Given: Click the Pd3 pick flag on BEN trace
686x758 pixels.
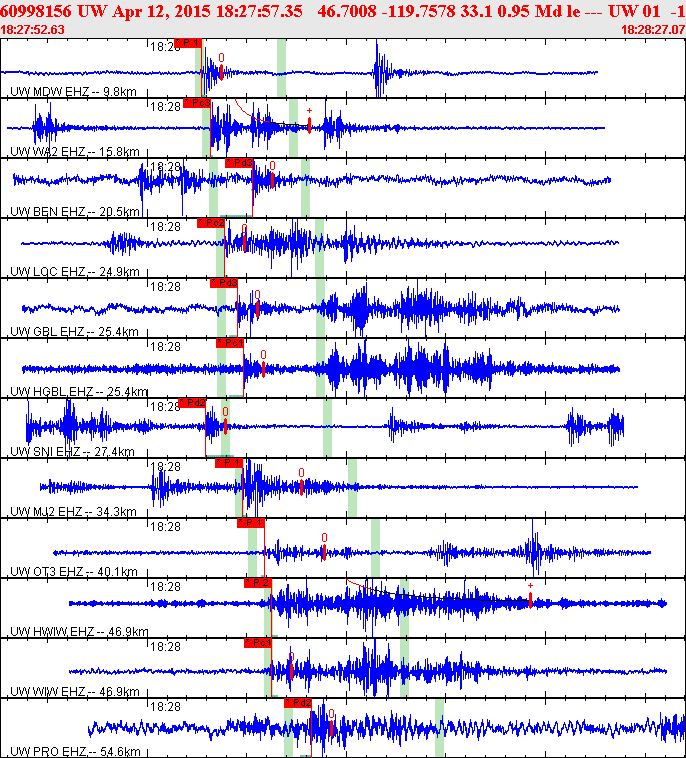Looking at the screenshot, I should coord(239,163).
